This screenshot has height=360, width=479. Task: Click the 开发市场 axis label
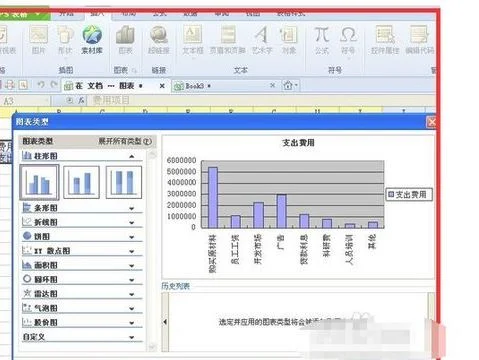point(258,249)
